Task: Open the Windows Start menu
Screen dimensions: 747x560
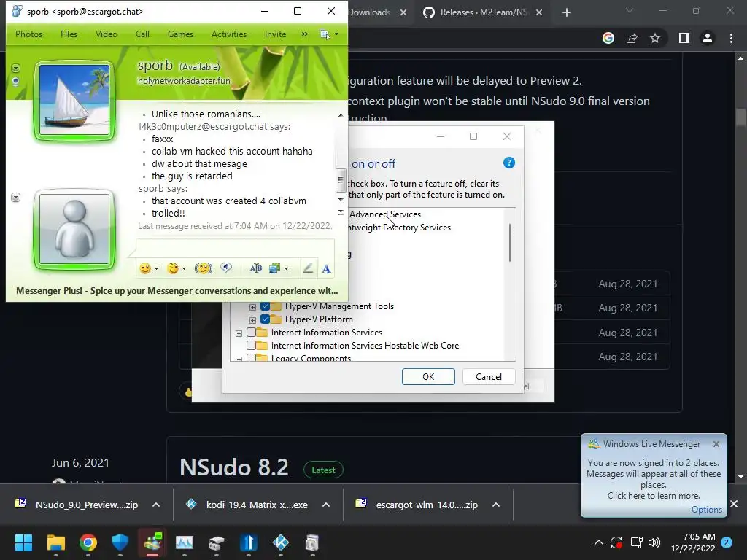Action: click(23, 542)
